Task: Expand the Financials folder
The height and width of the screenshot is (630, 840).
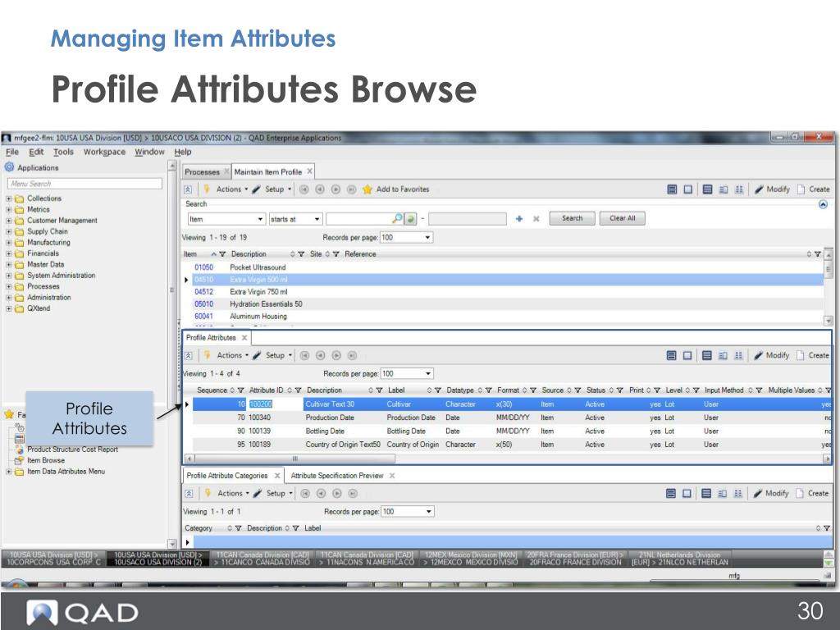Action: click(x=8, y=254)
